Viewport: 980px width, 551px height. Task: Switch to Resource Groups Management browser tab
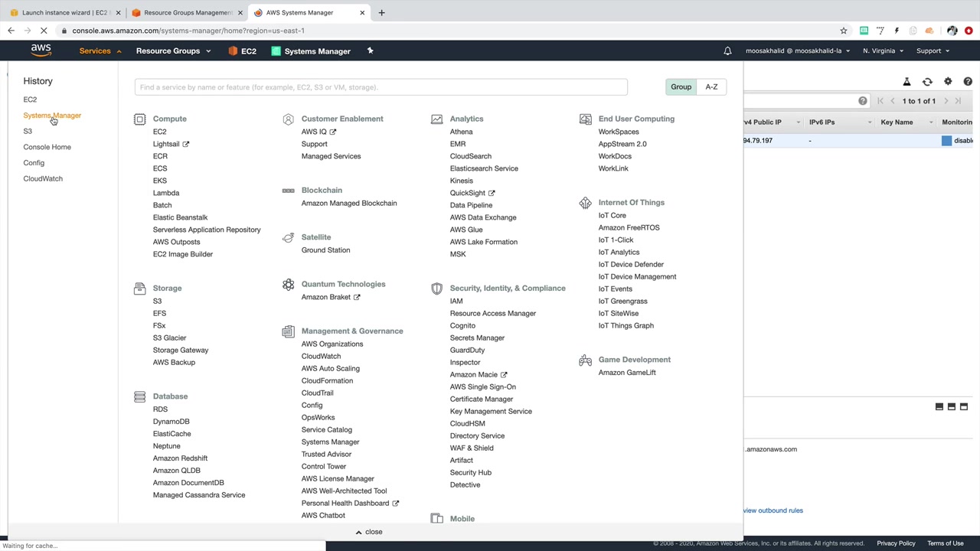pyautogui.click(x=187, y=12)
